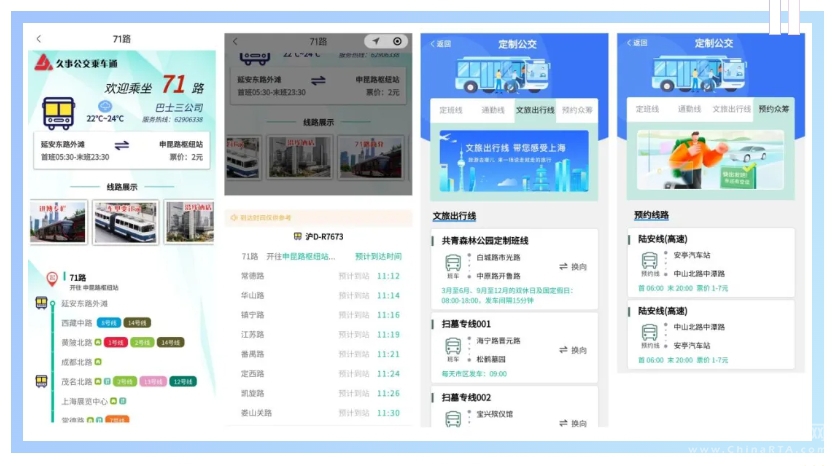Open the first route photo under 线路展示 on the leftmost screen
Image resolution: width=837 pixels, height=466 pixels.
(x=58, y=222)
